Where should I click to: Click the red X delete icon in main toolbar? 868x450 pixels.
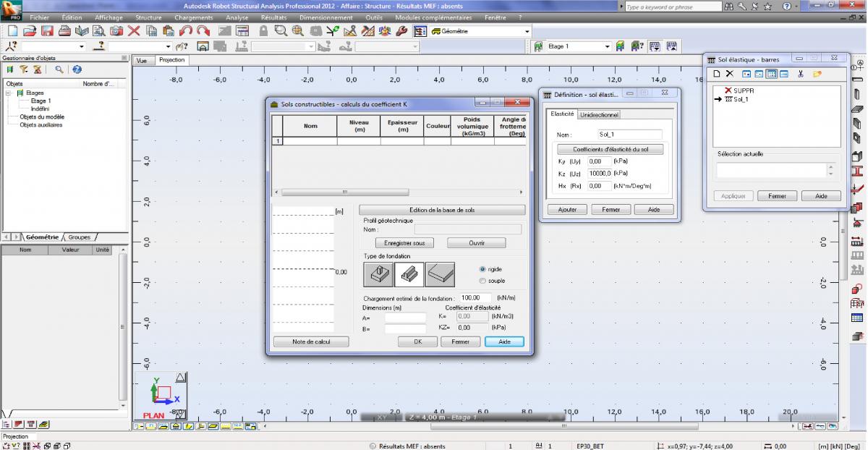(x=134, y=31)
